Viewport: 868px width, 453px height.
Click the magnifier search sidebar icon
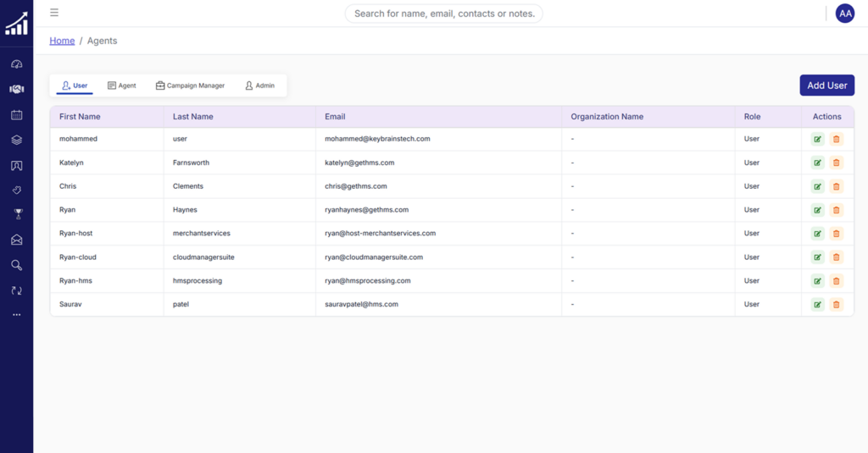pyautogui.click(x=16, y=265)
